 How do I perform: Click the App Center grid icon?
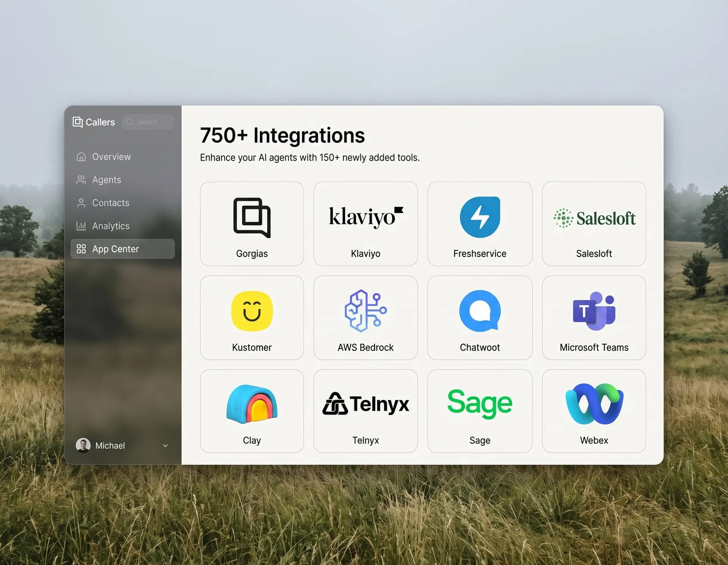point(81,249)
